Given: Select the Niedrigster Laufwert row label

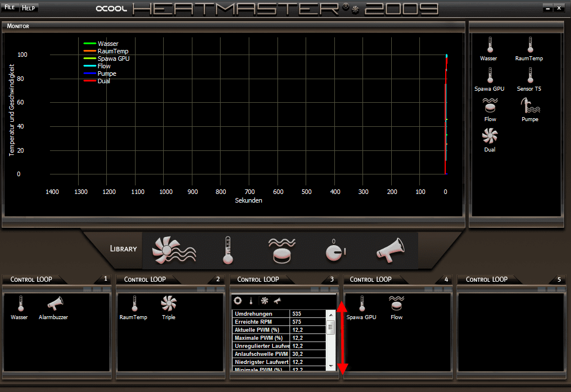Looking at the screenshot, I should pyautogui.click(x=261, y=362).
